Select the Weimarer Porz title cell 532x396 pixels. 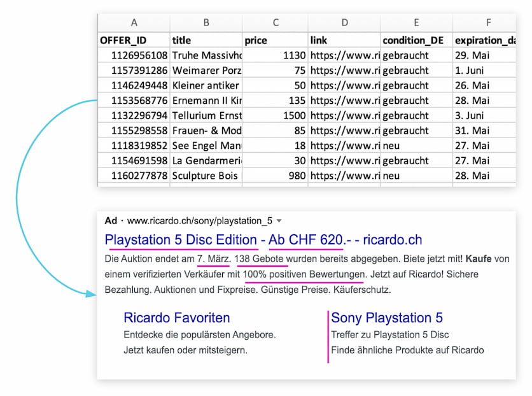tap(206, 70)
